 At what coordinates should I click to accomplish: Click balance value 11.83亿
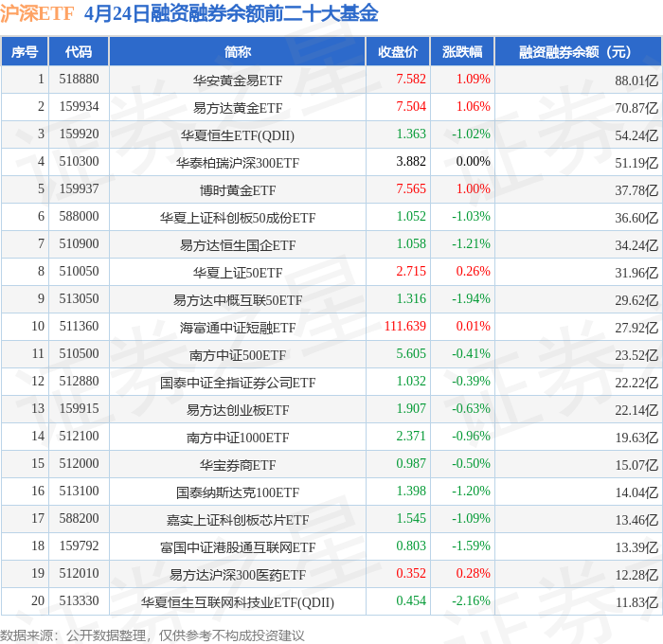pos(636,602)
